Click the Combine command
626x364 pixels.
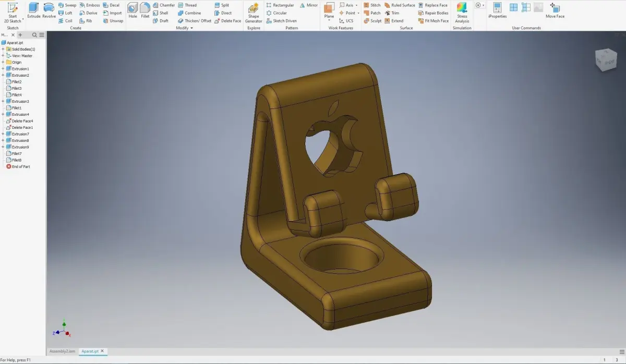pos(189,13)
